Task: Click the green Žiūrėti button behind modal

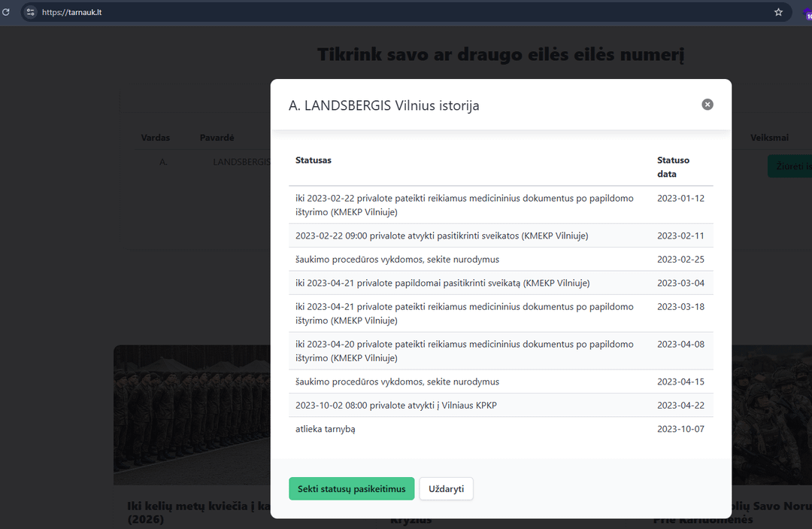Action: (x=789, y=166)
